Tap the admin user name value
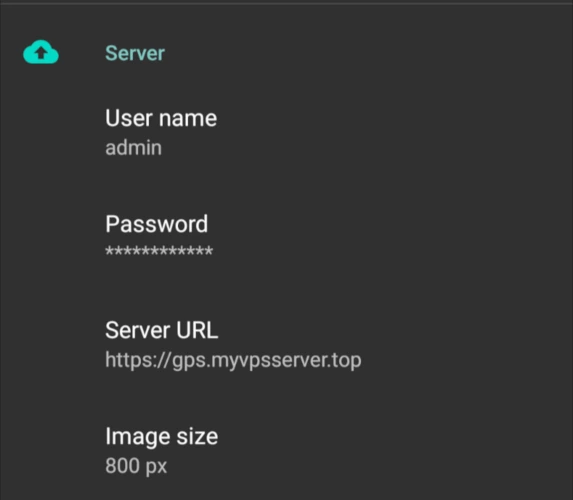573x500 pixels. pos(133,148)
